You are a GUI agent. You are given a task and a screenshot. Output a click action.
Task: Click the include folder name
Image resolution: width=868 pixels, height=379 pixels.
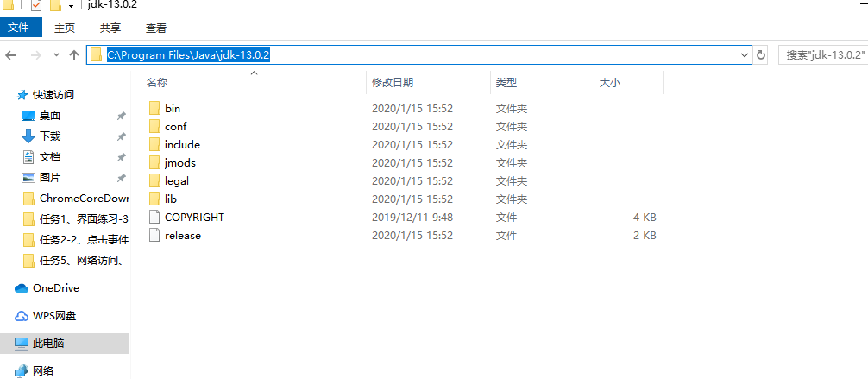182,145
